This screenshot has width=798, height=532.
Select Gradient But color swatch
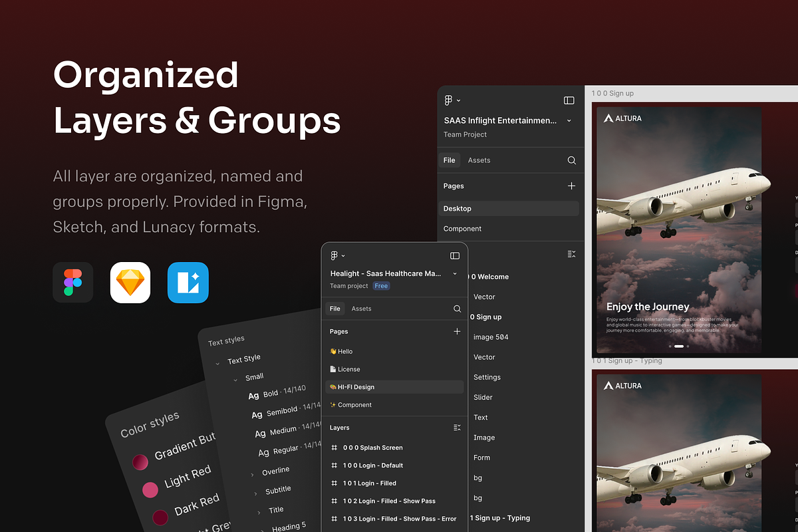pos(140,462)
